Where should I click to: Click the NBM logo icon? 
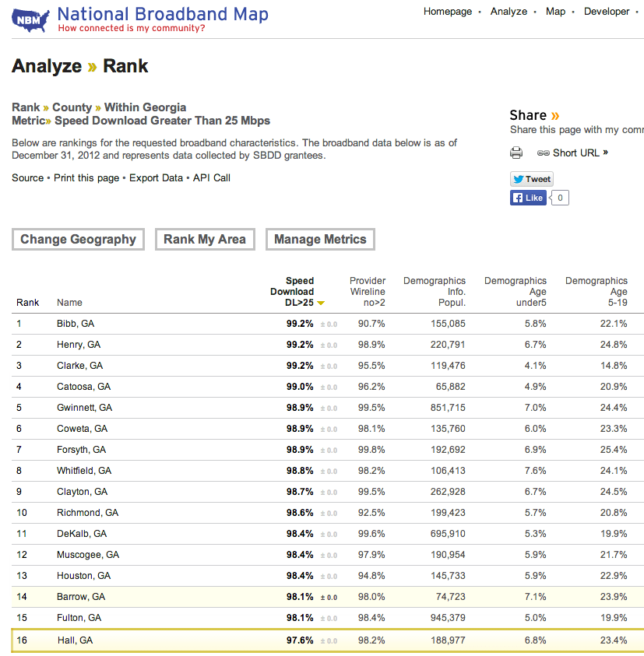[x=31, y=20]
